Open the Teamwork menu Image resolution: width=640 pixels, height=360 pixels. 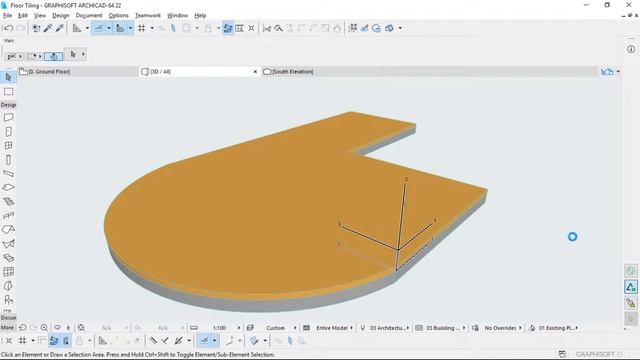tap(148, 16)
